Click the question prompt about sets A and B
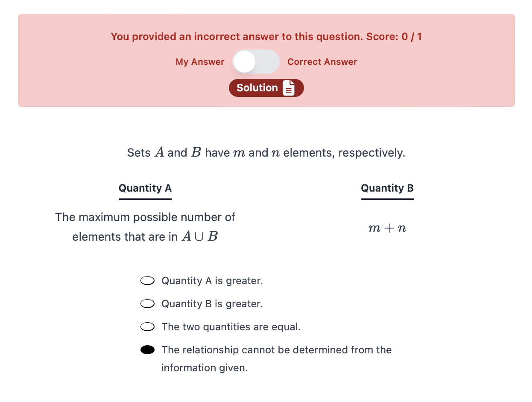 pyautogui.click(x=266, y=153)
